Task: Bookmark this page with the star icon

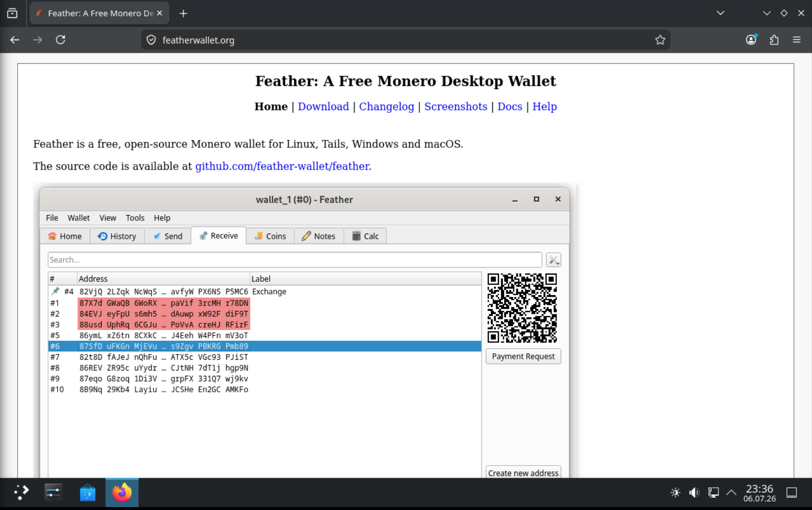Action: point(660,40)
